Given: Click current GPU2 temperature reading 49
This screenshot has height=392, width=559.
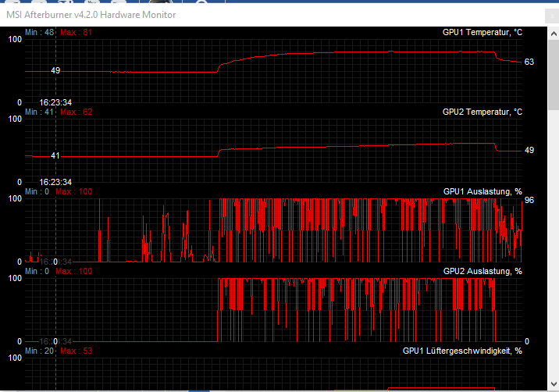Looking at the screenshot, I should point(529,150).
